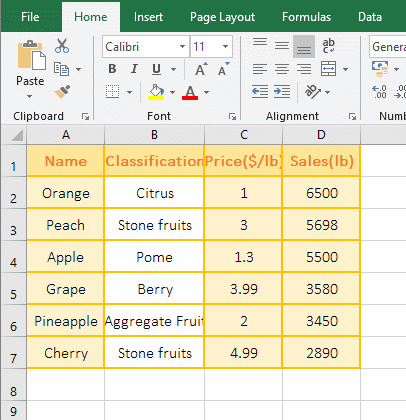Increase font size with larger A icon
This screenshot has height=420, width=406.
[x=201, y=69]
